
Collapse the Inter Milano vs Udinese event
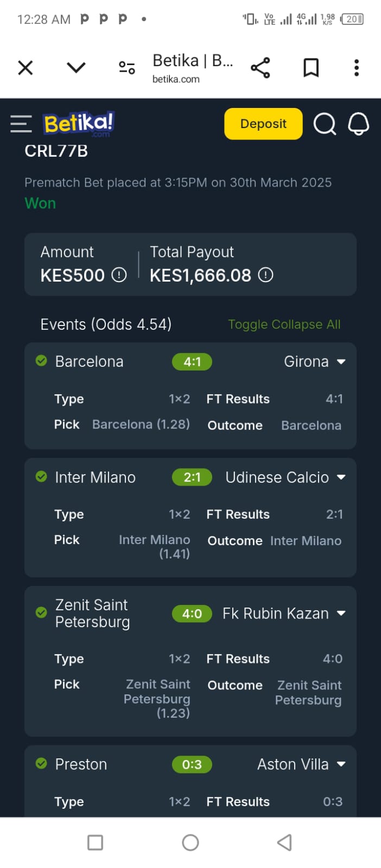pos(341,477)
